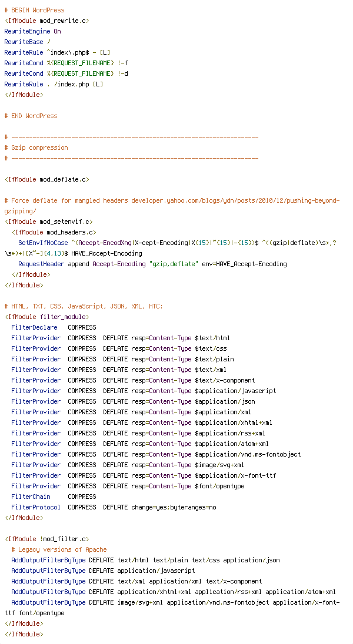This screenshot has width=353, height=644.
Task: Click the '# BEGIN WordPress' comment line
Action: pyautogui.click(x=35, y=10)
